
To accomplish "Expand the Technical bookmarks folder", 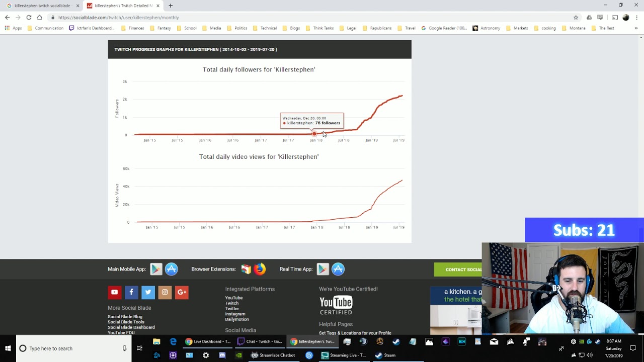I will pos(264,28).
